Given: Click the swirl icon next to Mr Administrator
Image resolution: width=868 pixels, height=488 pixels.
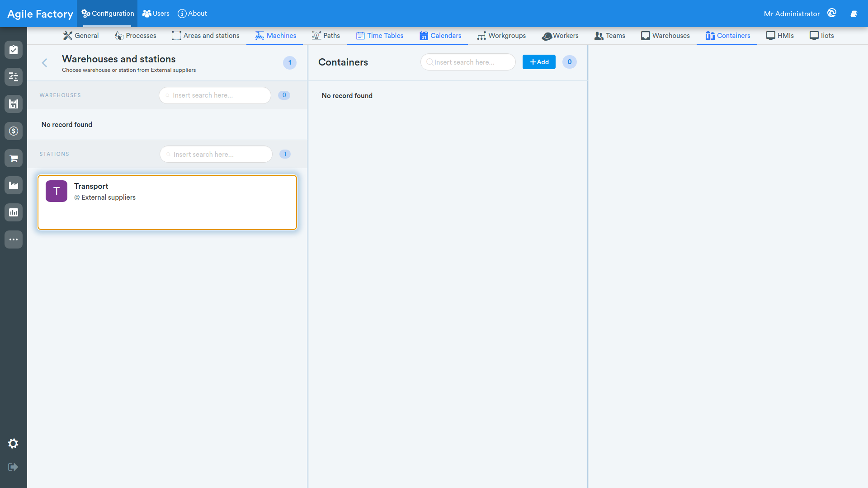Looking at the screenshot, I should coord(832,13).
